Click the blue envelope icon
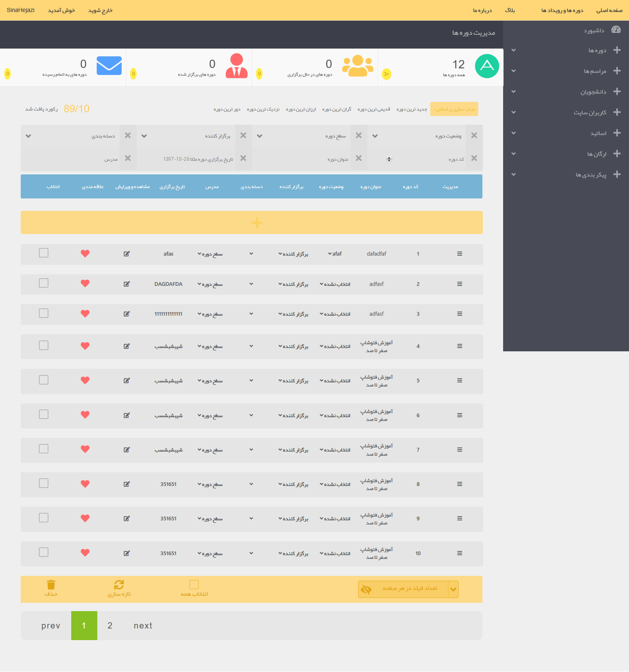629x672 pixels. [109, 65]
